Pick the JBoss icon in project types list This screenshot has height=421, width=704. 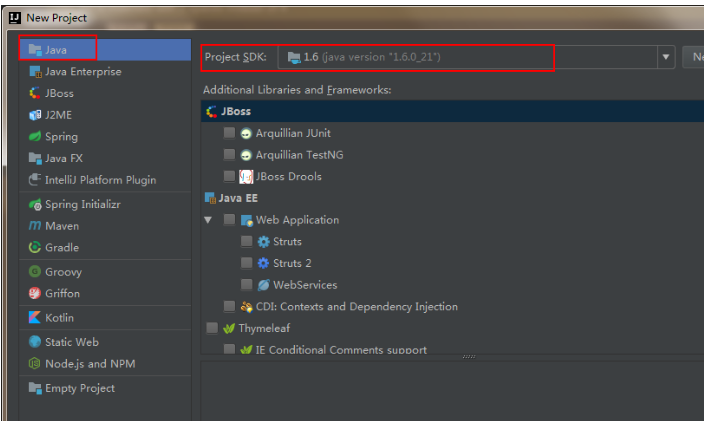[x=35, y=93]
